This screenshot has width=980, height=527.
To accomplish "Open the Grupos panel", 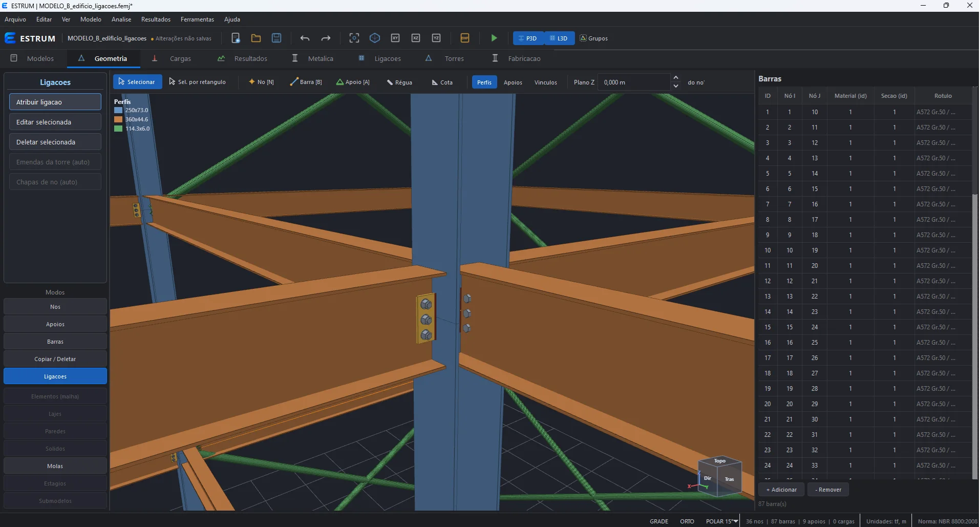I will pyautogui.click(x=594, y=38).
